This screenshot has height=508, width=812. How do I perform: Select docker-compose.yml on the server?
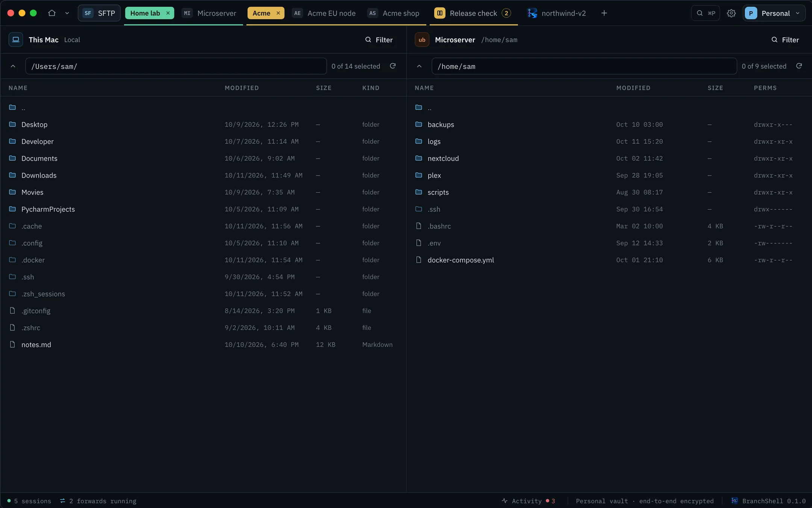(x=609, y=260)
